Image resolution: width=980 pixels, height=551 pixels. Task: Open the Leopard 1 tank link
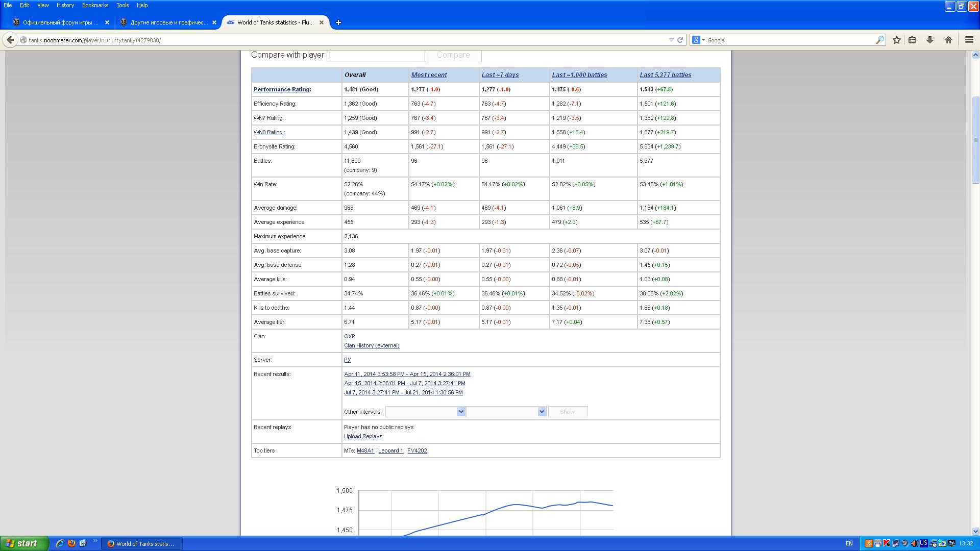(390, 450)
